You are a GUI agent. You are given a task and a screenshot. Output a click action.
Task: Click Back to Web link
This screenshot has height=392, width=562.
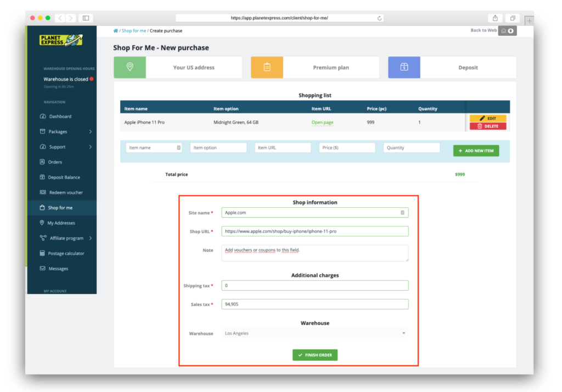coord(484,31)
